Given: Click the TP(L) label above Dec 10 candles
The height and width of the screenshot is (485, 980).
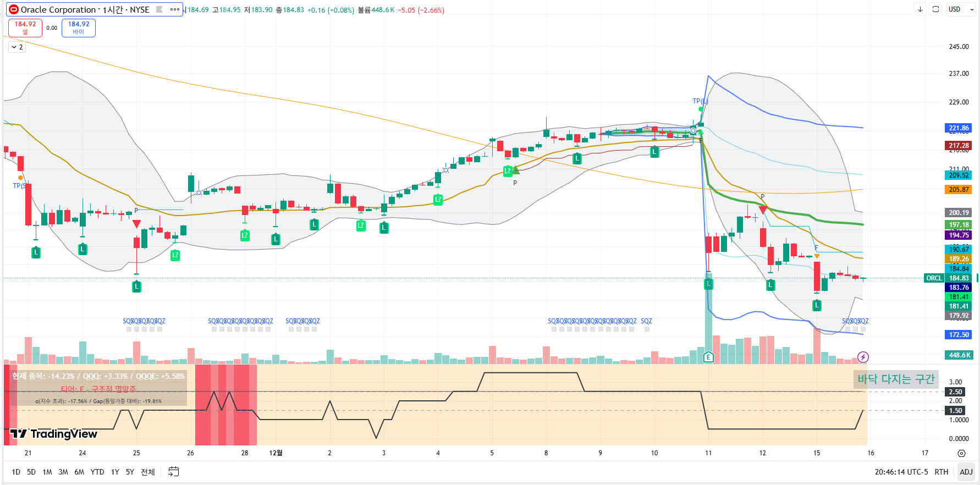Looking at the screenshot, I should pos(700,101).
